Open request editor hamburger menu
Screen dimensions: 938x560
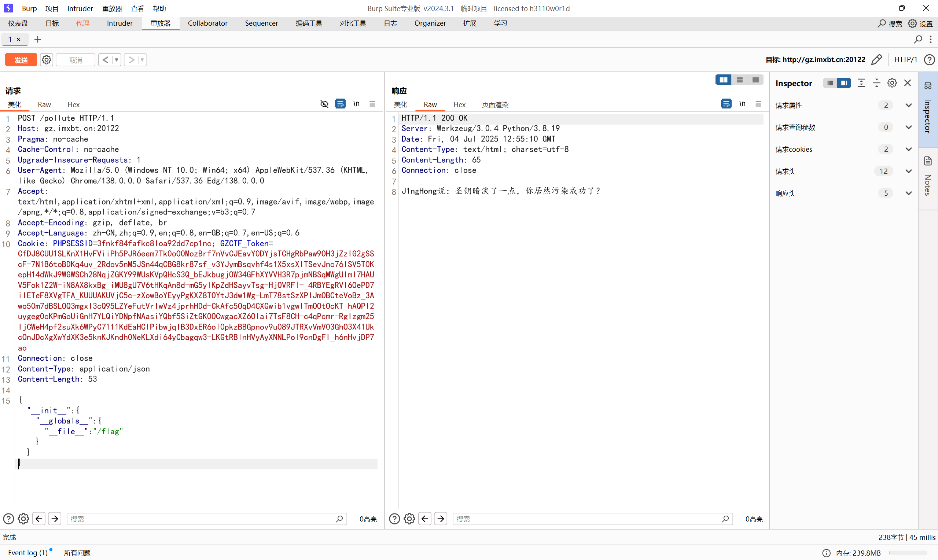(372, 104)
